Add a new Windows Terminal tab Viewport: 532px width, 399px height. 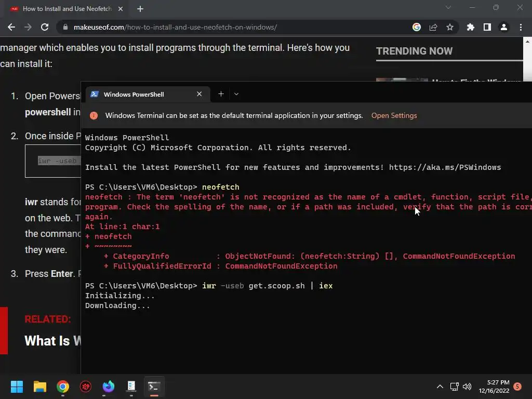click(x=221, y=94)
